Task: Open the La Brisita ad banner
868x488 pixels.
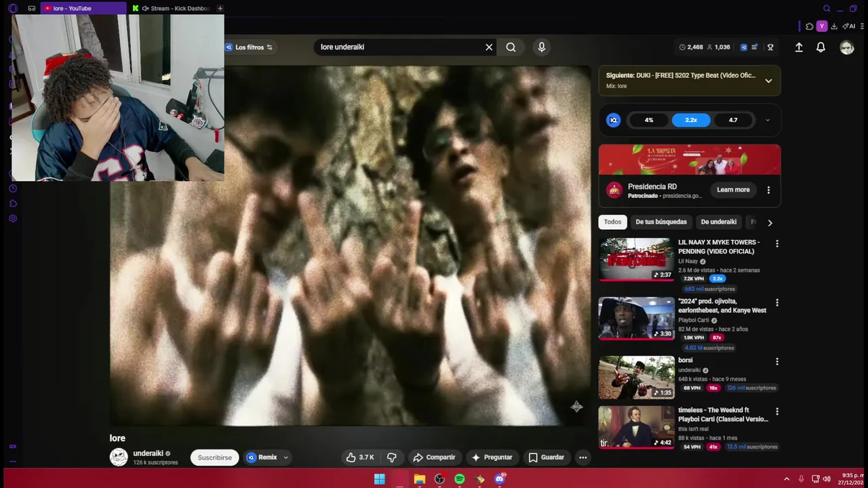Action: point(690,159)
